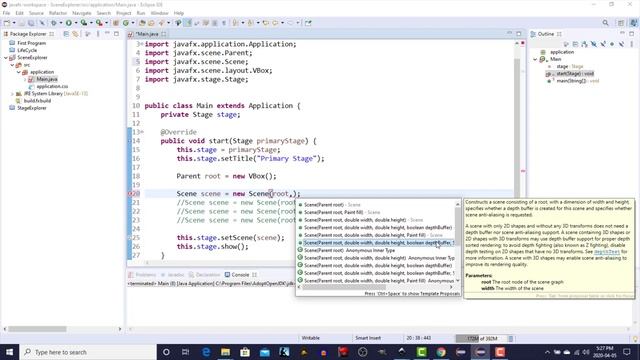This screenshot has height=360, width=640.
Task: Open the Debug dropdown arrow
Action: (61, 23)
